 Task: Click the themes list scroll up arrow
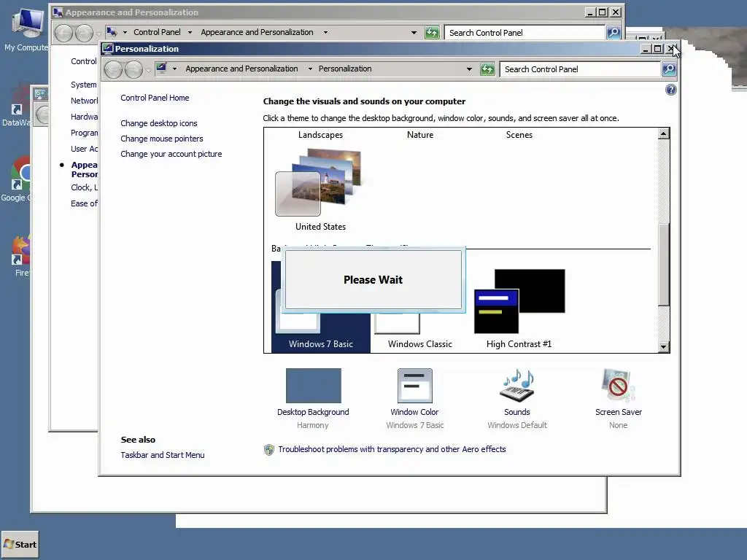[x=664, y=133]
